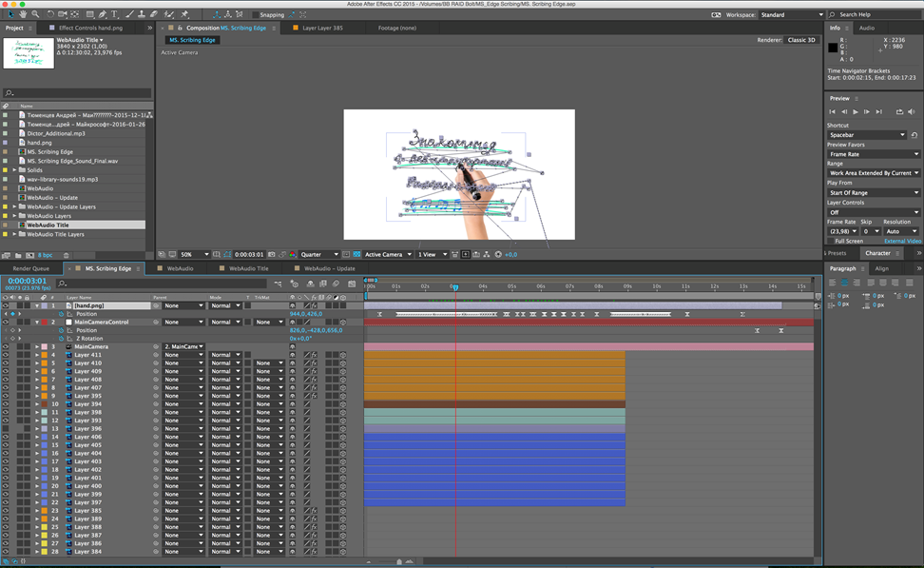Select the Zoom magnifier tool

point(35,14)
